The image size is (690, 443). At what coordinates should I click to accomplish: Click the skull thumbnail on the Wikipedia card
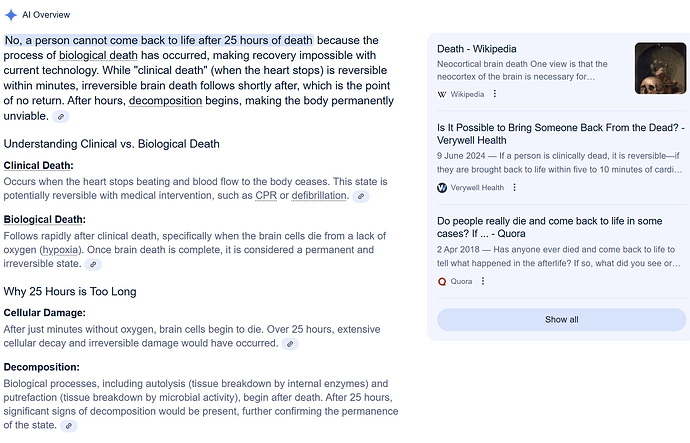[x=660, y=68]
